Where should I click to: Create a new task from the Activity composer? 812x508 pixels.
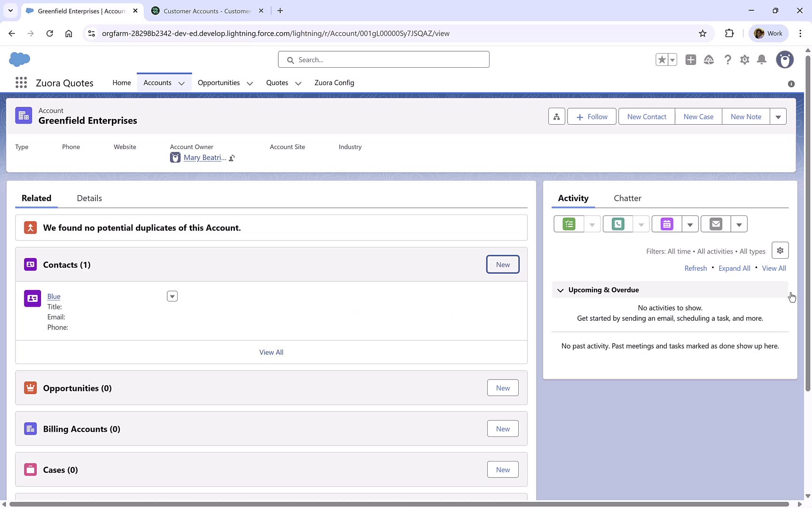pyautogui.click(x=568, y=224)
